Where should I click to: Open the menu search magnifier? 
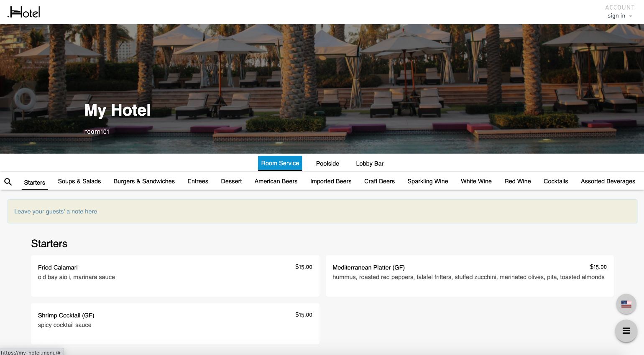[8, 182]
